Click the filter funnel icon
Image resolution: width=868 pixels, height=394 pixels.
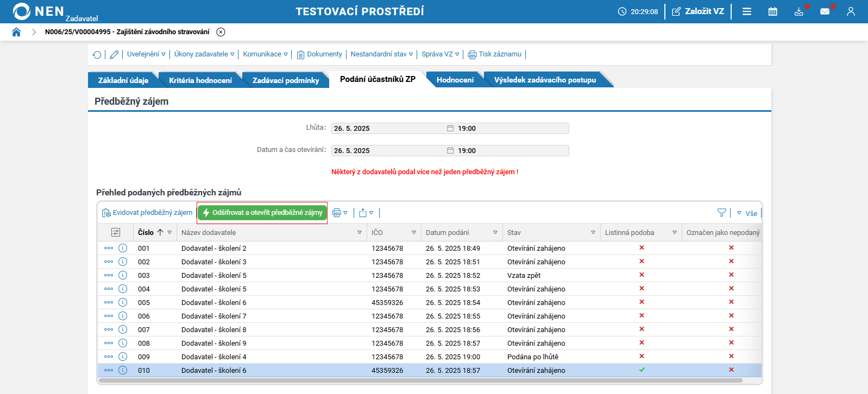[x=721, y=213]
